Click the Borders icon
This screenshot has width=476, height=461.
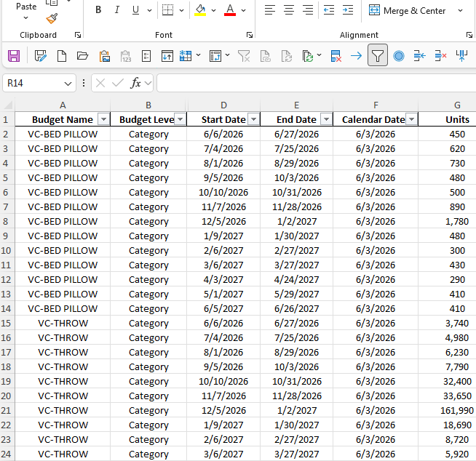click(167, 10)
